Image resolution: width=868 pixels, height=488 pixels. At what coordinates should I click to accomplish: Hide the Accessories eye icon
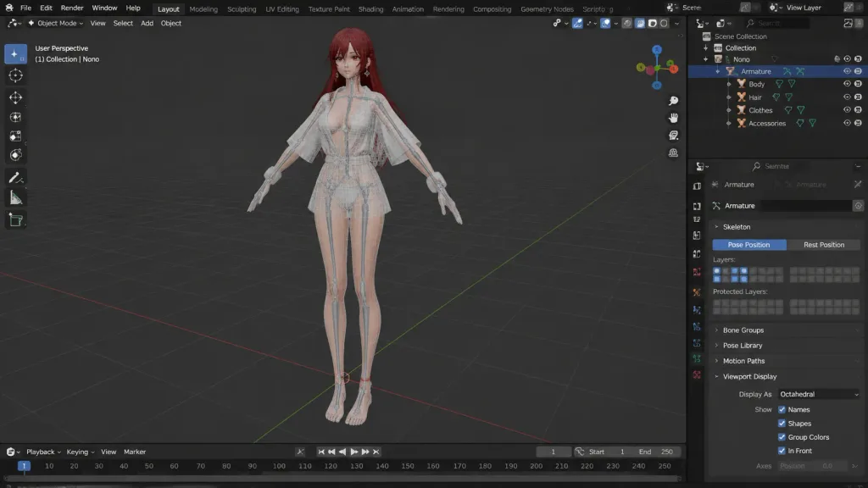click(x=847, y=123)
